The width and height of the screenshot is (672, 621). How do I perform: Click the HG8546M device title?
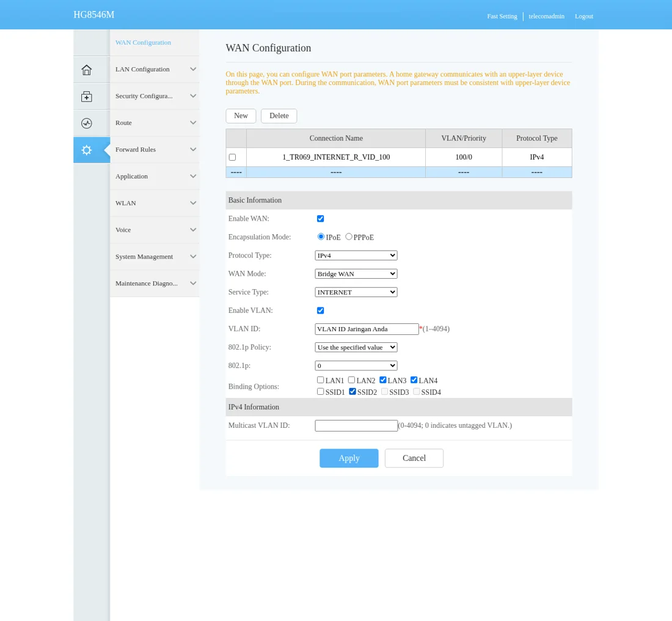pyautogui.click(x=94, y=15)
